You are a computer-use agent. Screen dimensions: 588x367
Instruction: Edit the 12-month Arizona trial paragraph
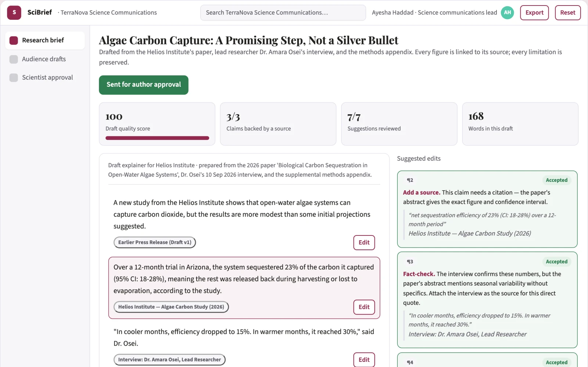(x=364, y=307)
